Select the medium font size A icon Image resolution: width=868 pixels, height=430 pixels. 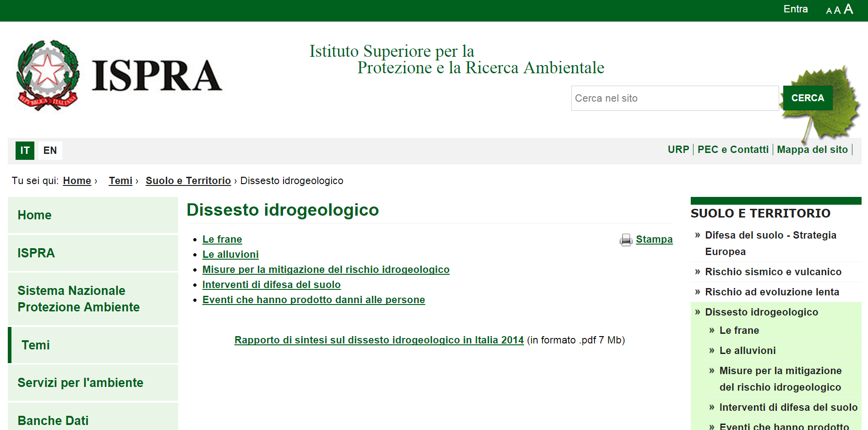point(837,10)
